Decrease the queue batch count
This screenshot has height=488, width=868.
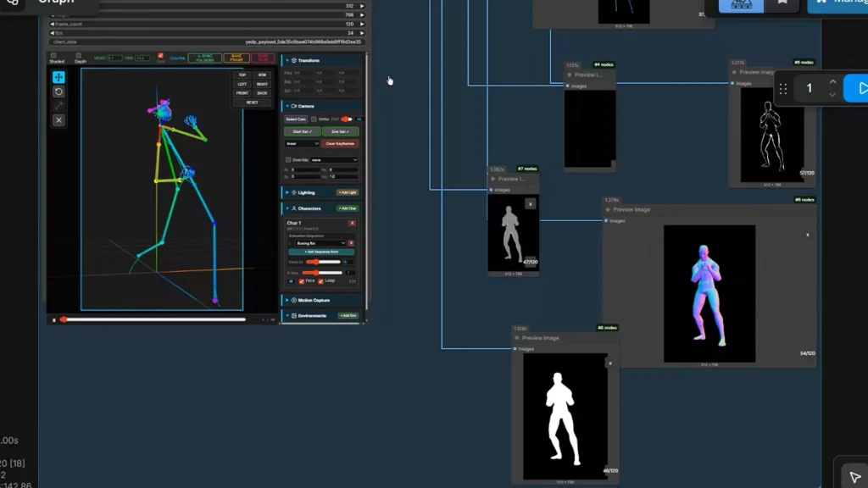[x=832, y=95]
